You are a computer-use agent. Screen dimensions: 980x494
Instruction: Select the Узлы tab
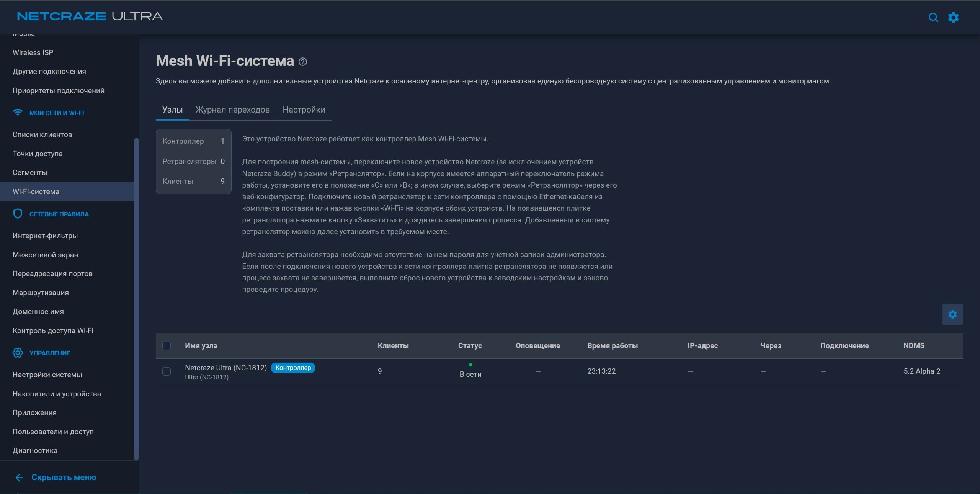click(172, 110)
